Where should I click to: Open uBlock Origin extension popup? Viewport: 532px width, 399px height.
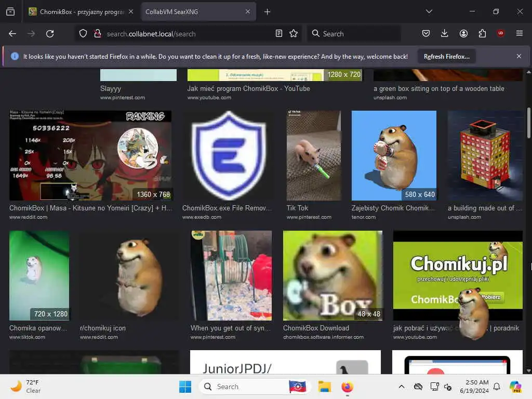pyautogui.click(x=500, y=33)
